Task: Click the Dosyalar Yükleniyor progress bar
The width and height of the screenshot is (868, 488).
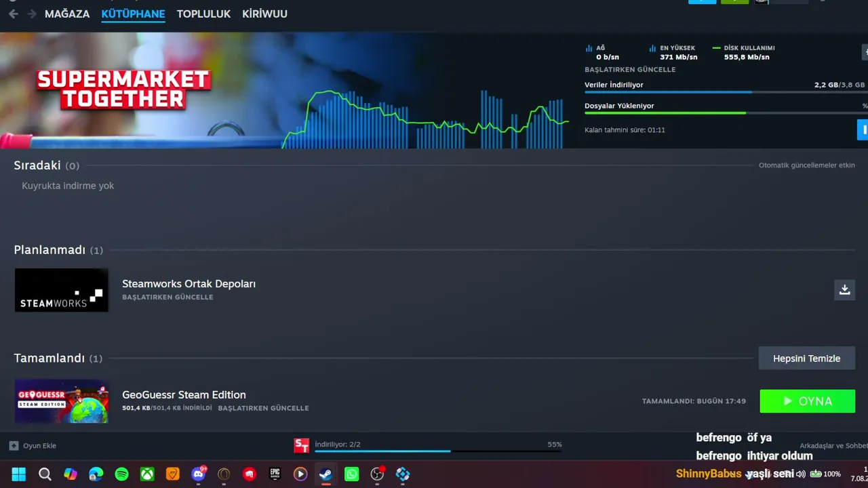Action: 726,113
